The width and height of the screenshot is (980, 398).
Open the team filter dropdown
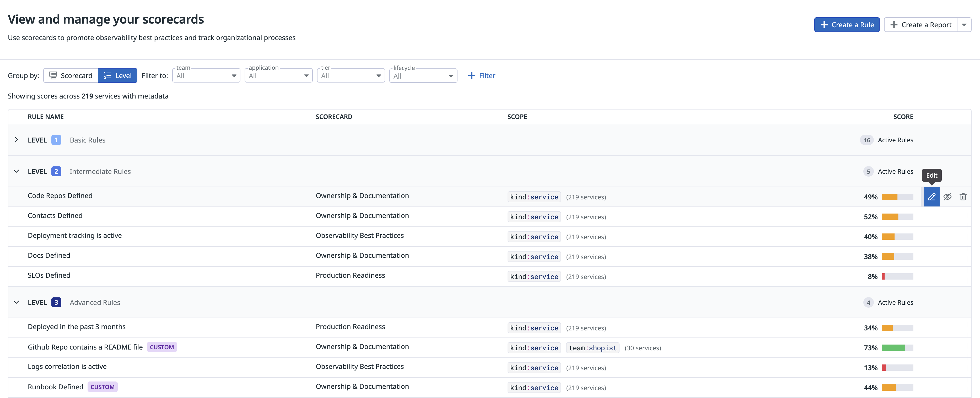pos(206,76)
